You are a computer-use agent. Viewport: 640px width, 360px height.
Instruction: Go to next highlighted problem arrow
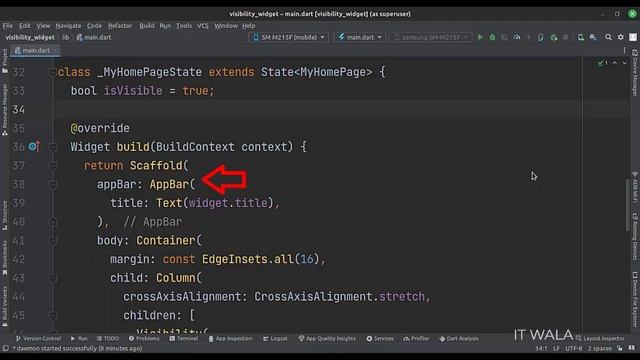pos(624,63)
